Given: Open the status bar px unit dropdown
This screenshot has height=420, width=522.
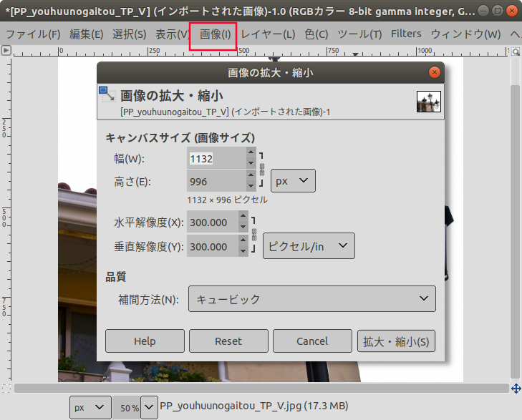Looking at the screenshot, I should 90,407.
